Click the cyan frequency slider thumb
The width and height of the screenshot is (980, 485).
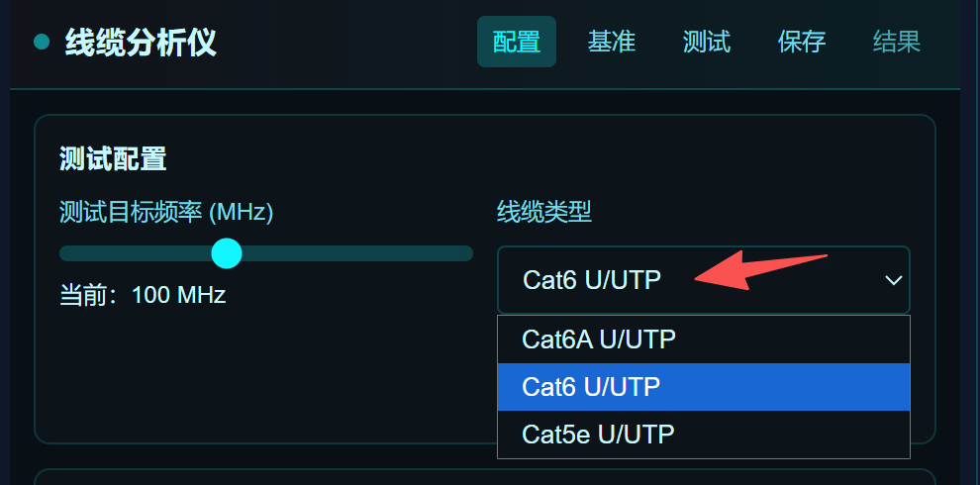tap(227, 253)
